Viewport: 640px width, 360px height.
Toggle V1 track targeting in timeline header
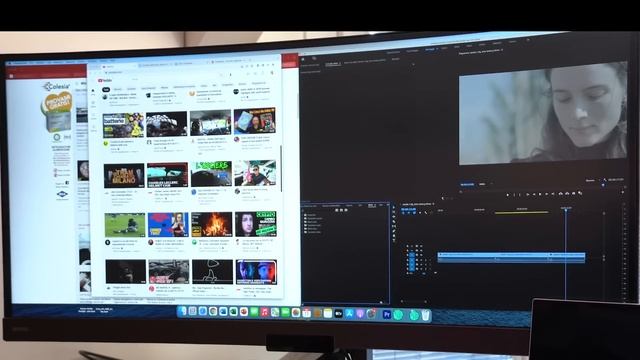(411, 255)
